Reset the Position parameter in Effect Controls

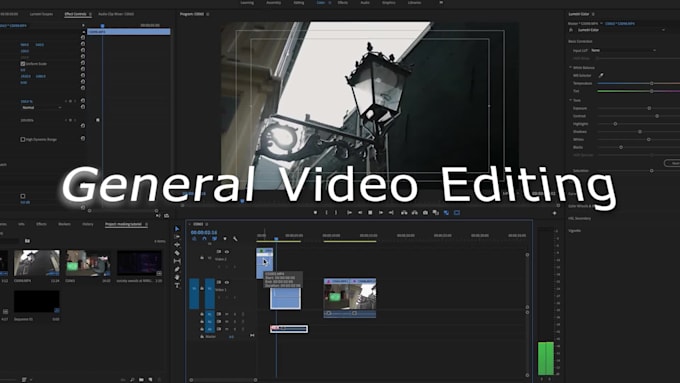point(83,44)
